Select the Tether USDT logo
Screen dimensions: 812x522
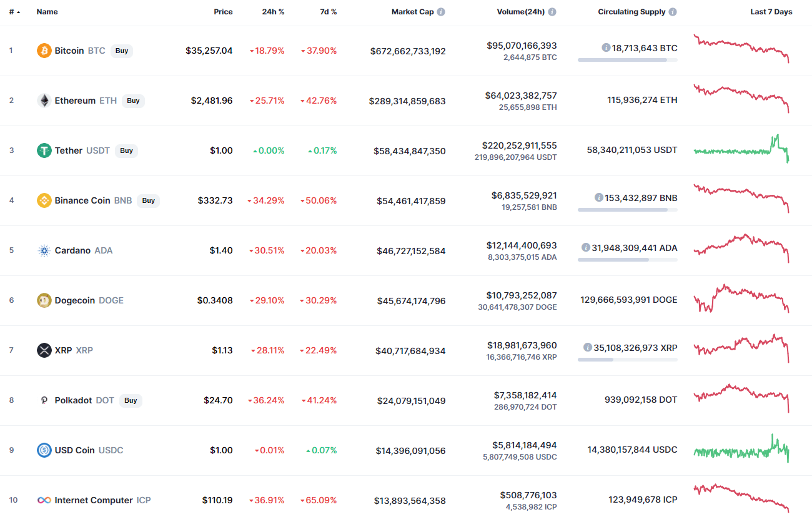pyautogui.click(x=43, y=150)
